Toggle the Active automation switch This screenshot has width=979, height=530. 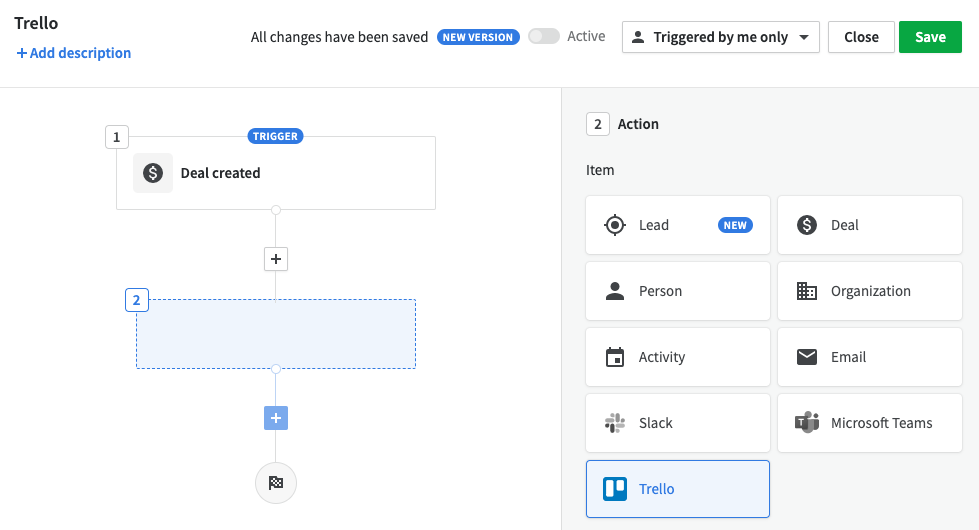click(543, 37)
